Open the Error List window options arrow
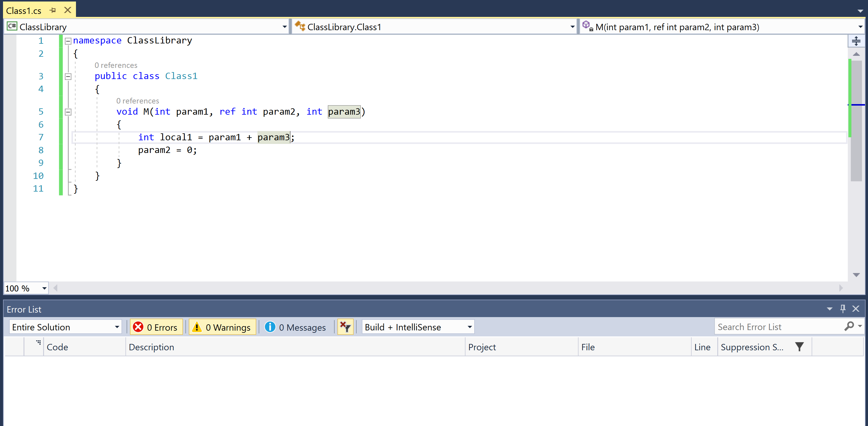Viewport: 868px width, 426px height. coord(830,309)
